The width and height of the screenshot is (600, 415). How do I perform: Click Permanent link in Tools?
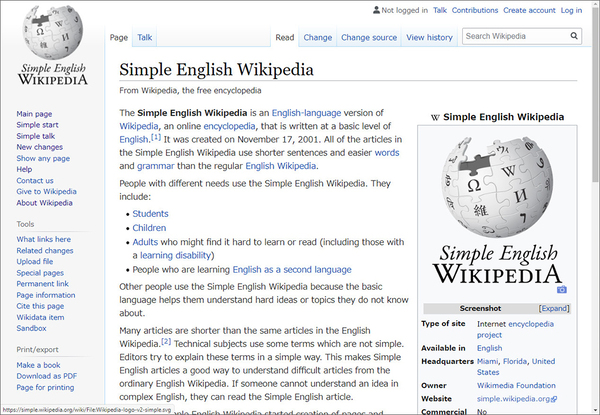coord(42,284)
